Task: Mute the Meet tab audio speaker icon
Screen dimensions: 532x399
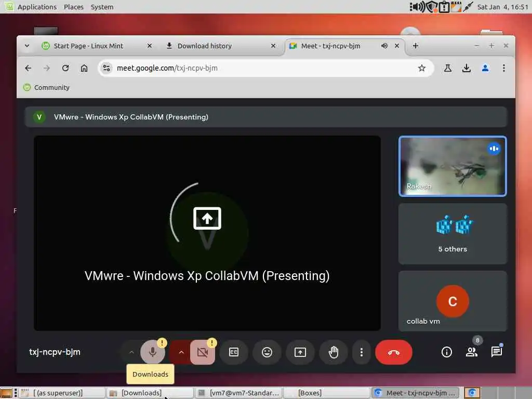Action: coord(384,46)
